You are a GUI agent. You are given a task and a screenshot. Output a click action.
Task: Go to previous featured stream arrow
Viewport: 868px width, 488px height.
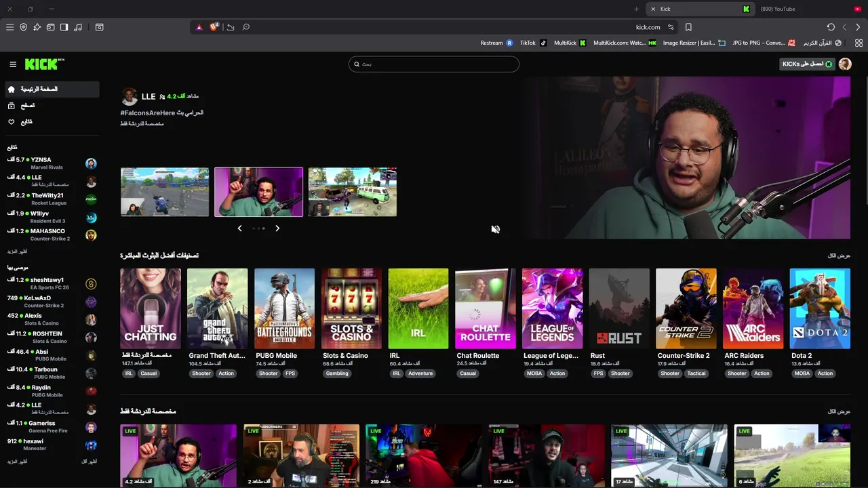point(239,228)
